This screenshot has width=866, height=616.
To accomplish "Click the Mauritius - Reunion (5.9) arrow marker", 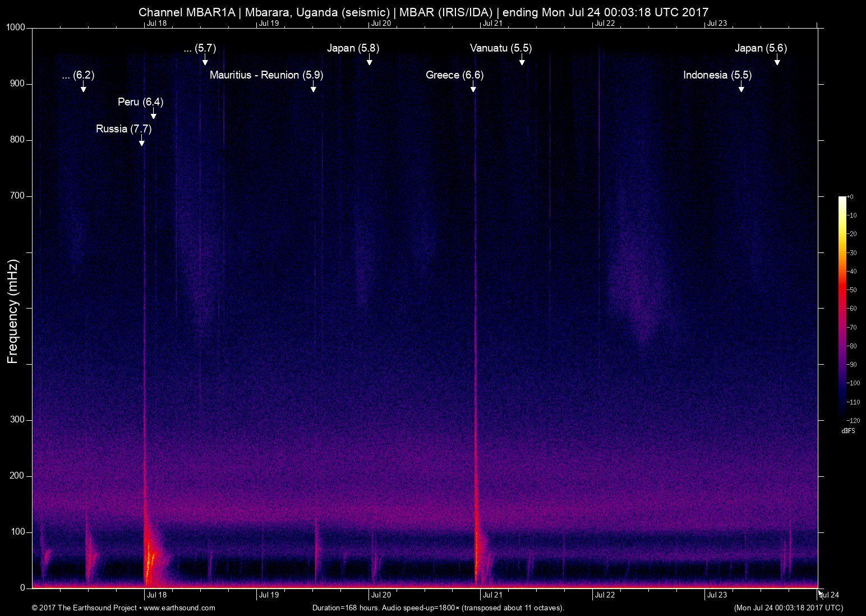I will tap(314, 87).
